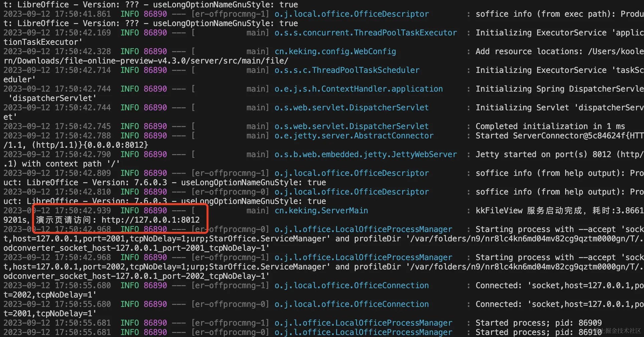This screenshot has height=337, width=644.
Task: Click the o.s.s.c.ThreadPoolTaskScheduler link
Action: coord(347,70)
